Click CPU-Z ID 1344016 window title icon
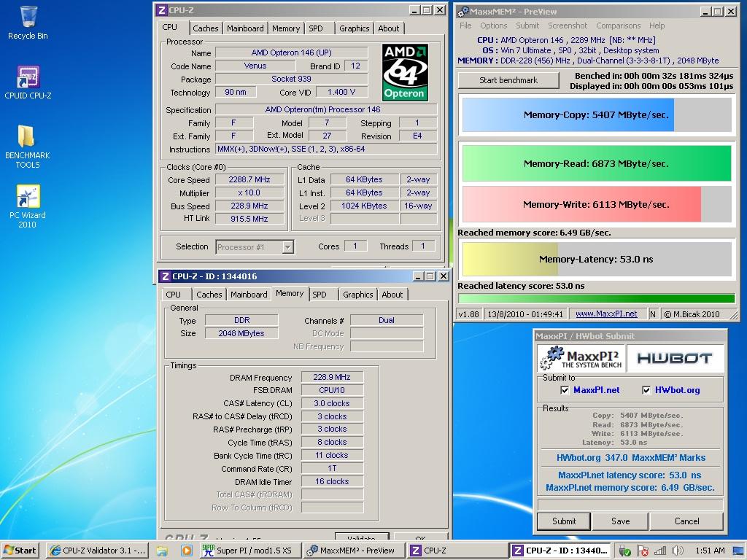The width and height of the screenshot is (747, 560). click(x=165, y=276)
